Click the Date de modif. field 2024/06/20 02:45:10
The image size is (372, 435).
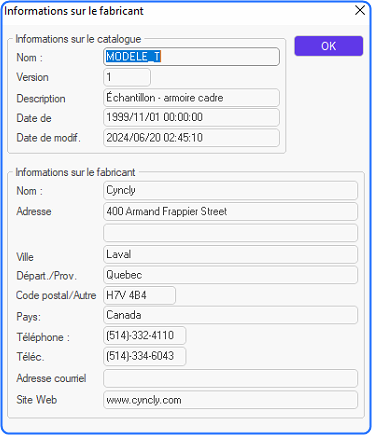(191, 138)
